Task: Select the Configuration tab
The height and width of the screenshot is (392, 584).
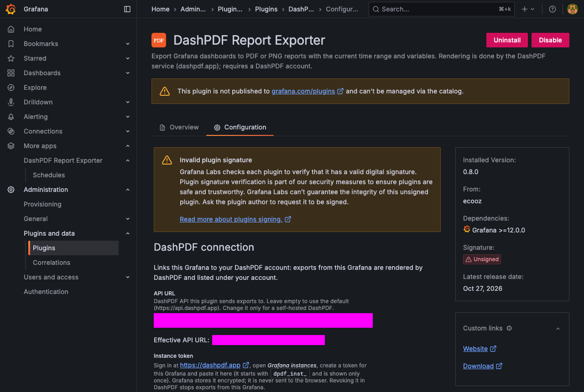Action: (240, 127)
